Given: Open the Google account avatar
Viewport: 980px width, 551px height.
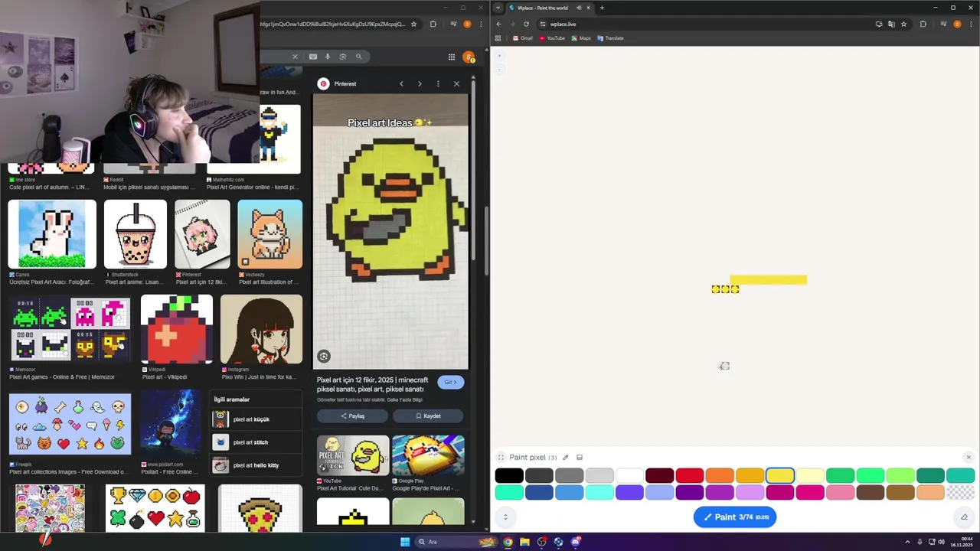Looking at the screenshot, I should click(x=469, y=57).
